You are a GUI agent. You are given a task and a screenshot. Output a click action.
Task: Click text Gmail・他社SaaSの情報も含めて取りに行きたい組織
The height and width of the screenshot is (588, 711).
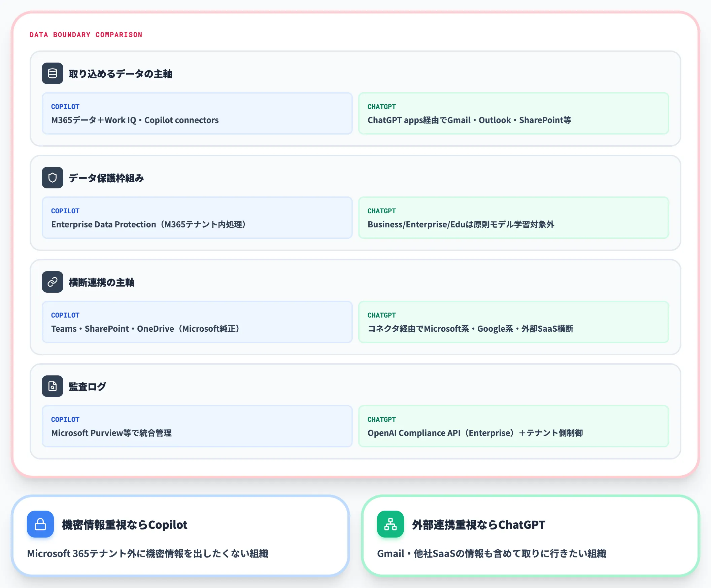pyautogui.click(x=492, y=553)
